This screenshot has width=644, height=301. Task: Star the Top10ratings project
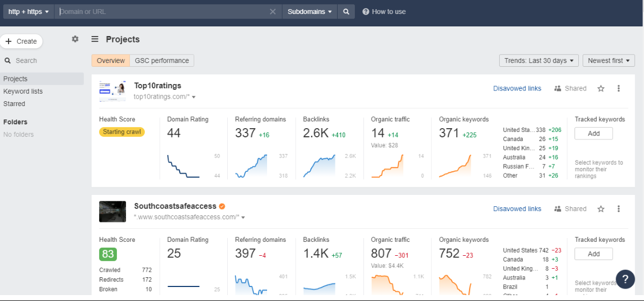(x=601, y=88)
